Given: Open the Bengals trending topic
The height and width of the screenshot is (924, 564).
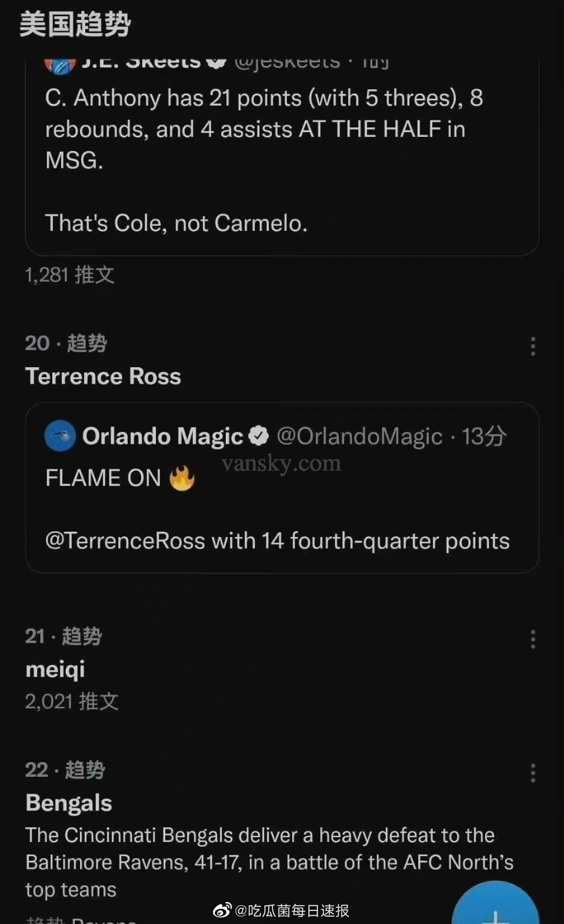Looking at the screenshot, I should [x=68, y=803].
